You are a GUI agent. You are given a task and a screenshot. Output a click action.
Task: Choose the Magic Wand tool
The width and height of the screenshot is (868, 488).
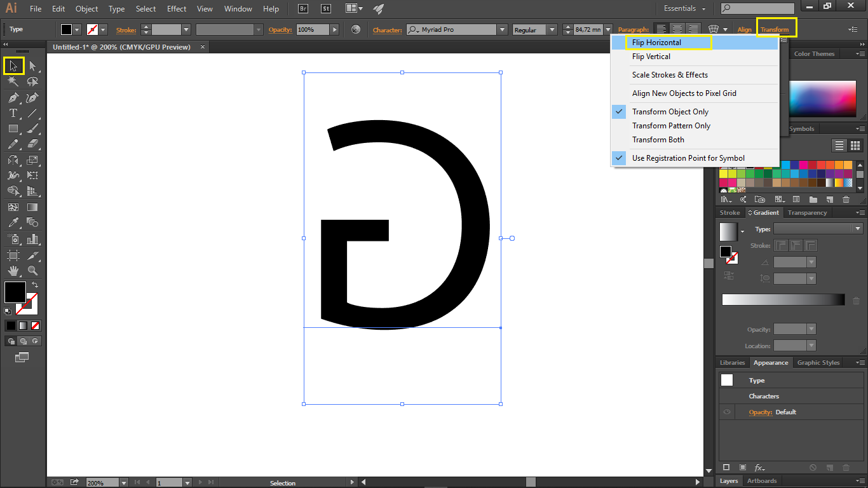(x=13, y=81)
